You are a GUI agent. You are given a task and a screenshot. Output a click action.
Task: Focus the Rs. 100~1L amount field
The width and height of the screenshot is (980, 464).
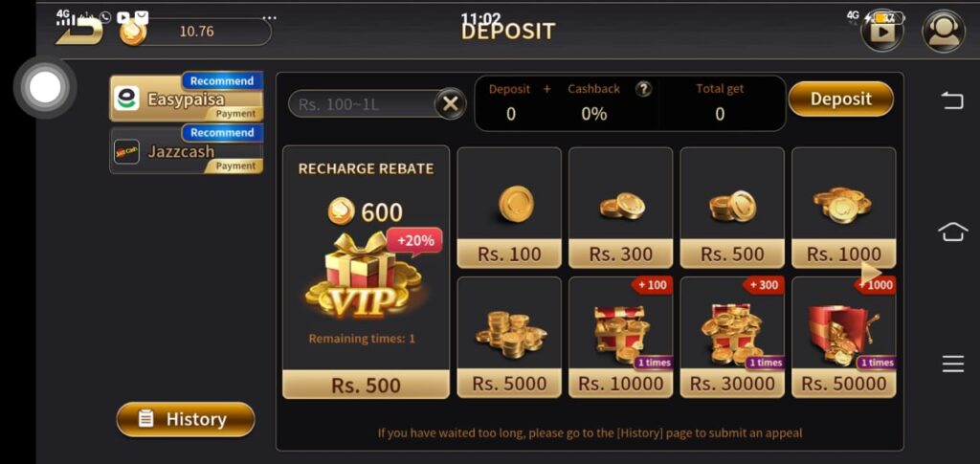pyautogui.click(x=363, y=103)
